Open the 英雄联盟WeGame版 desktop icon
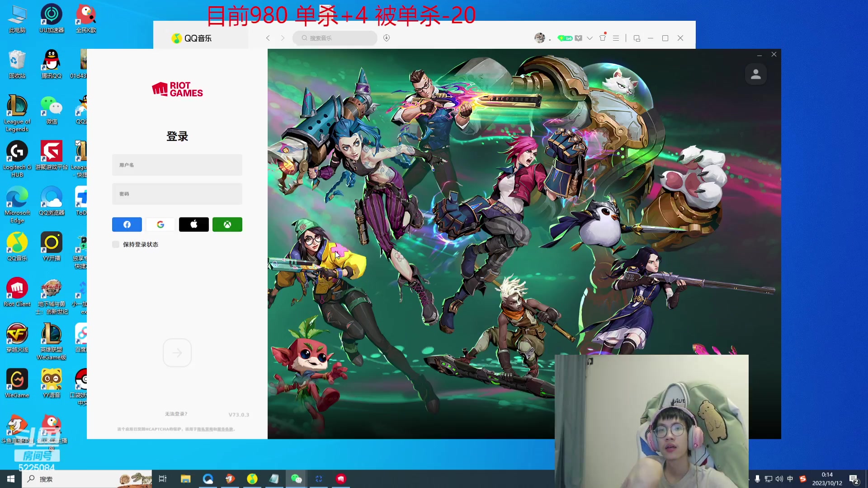This screenshot has height=488, width=868. [x=52, y=342]
